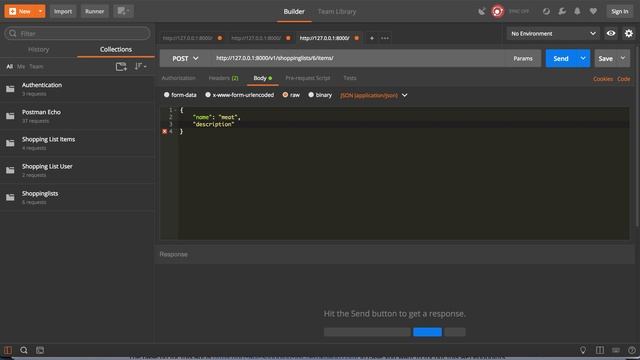The height and width of the screenshot is (360, 640).
Task: Click the Authentication folder icon
Action: 10,89
